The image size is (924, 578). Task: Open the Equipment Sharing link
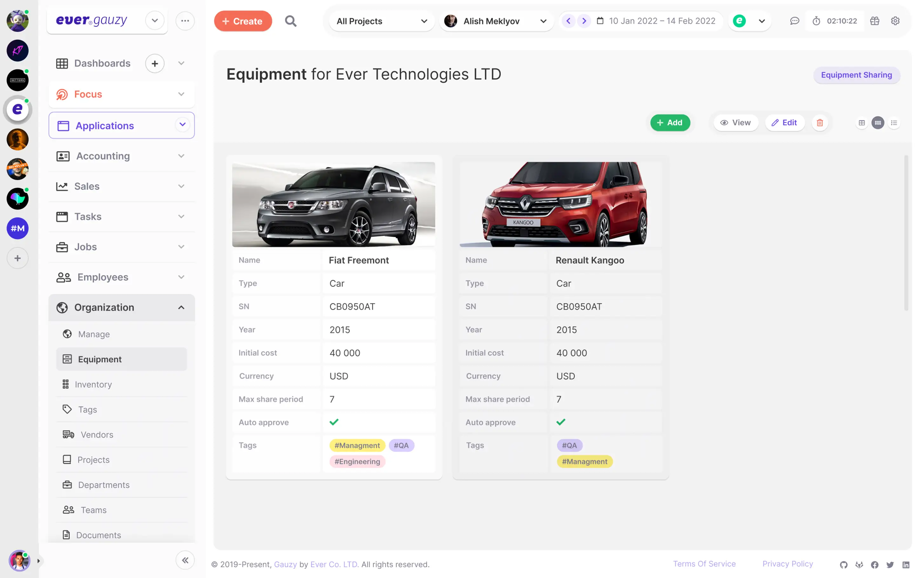(x=856, y=75)
